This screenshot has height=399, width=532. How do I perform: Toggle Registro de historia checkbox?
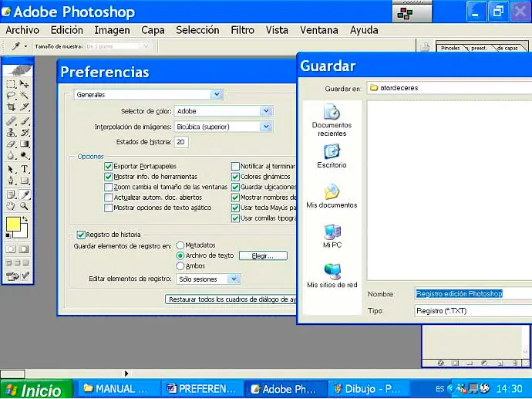coord(81,235)
